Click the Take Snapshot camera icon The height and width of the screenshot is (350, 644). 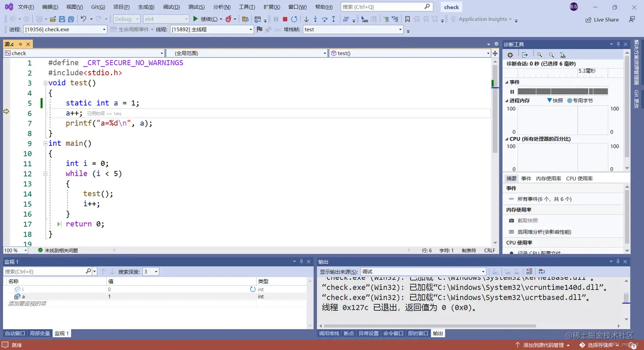[x=512, y=221]
